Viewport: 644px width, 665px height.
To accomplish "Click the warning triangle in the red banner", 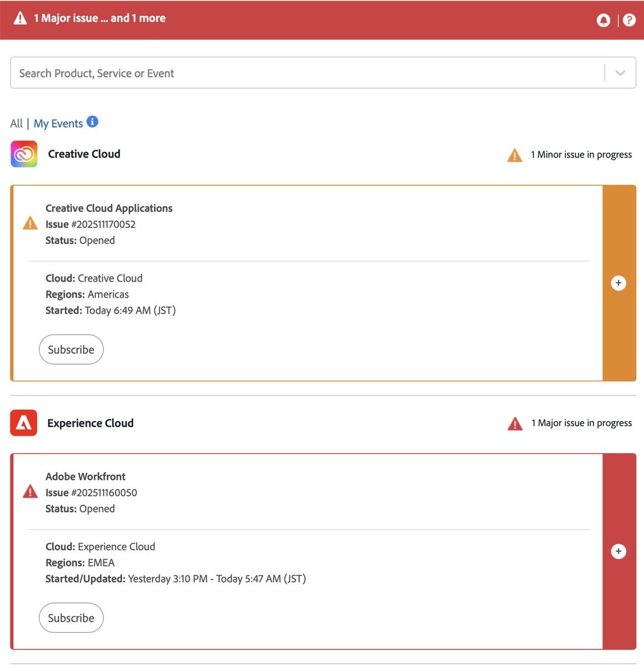I will coord(21,18).
